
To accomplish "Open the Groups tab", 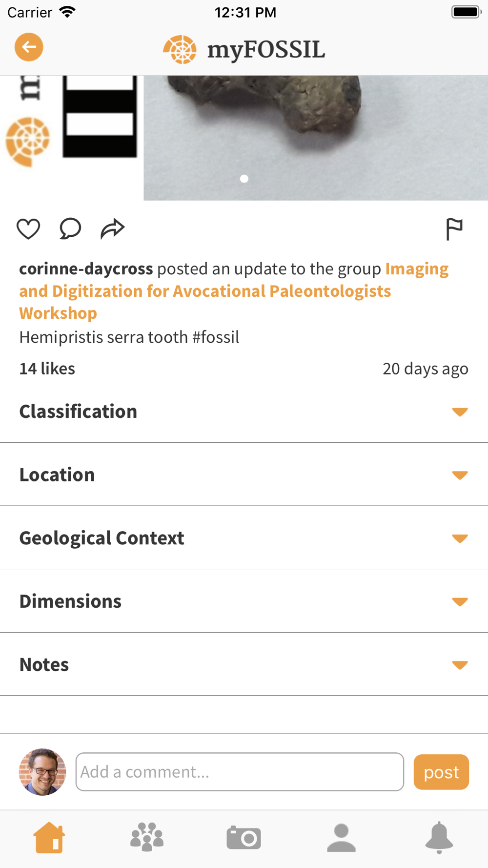I will (x=147, y=838).
